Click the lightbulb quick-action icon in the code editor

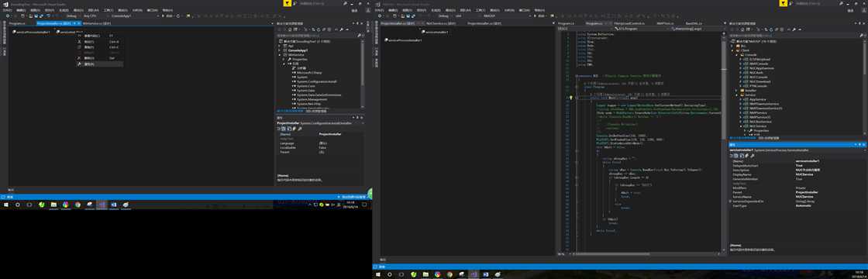pos(570,98)
